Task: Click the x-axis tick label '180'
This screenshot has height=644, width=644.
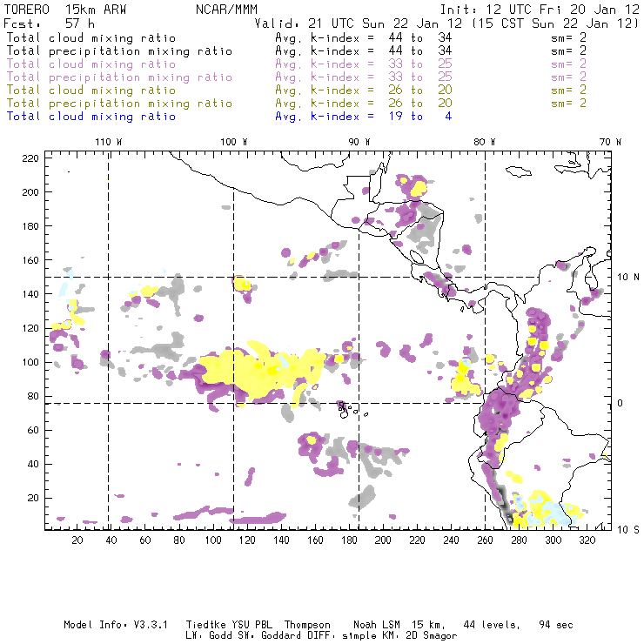Action: (x=349, y=540)
